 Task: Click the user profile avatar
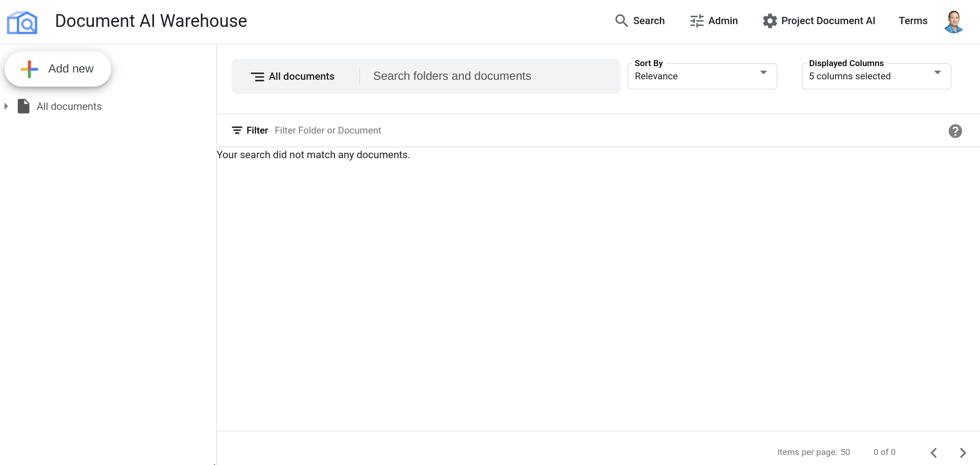(954, 21)
